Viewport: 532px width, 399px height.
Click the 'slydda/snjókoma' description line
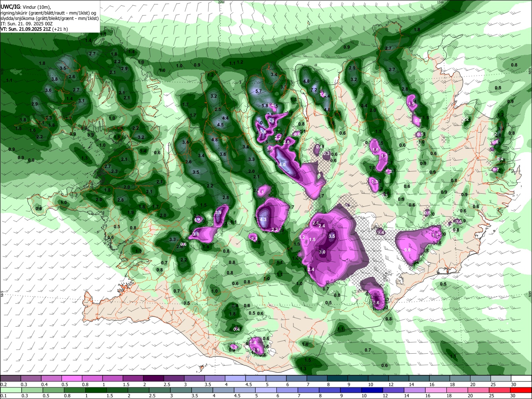(x=49, y=18)
